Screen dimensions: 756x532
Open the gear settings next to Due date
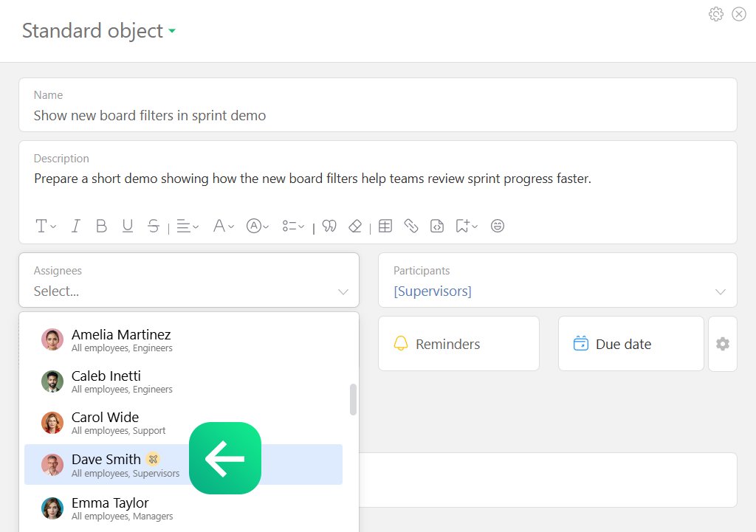(x=723, y=344)
